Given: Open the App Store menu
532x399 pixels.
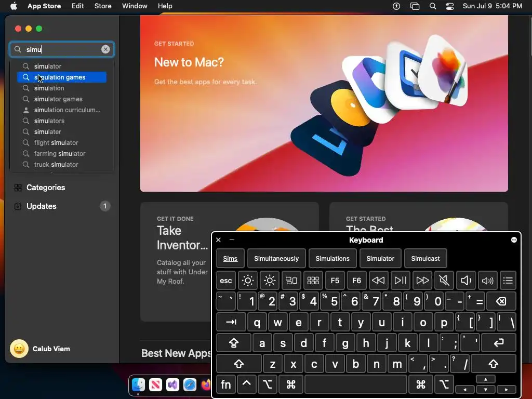Looking at the screenshot, I should 44,6.
